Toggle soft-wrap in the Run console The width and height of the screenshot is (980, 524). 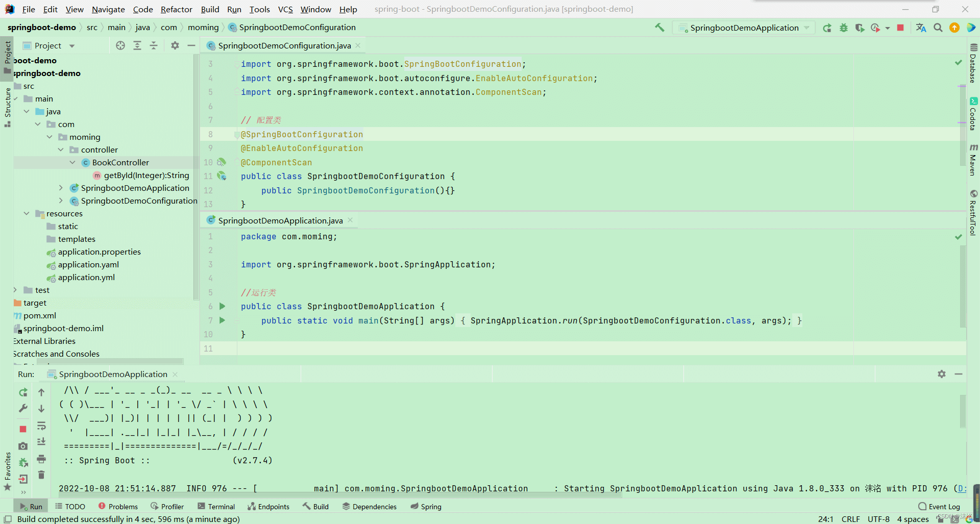point(41,426)
